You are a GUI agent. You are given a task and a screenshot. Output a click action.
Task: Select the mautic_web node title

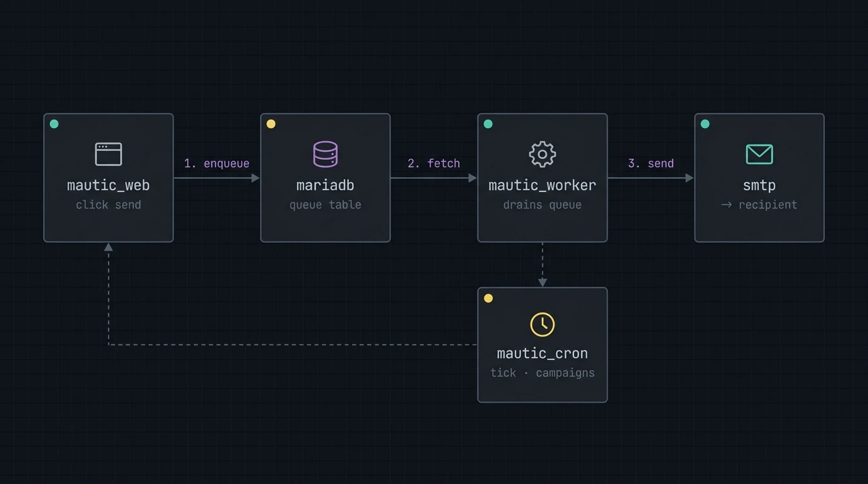(108, 185)
